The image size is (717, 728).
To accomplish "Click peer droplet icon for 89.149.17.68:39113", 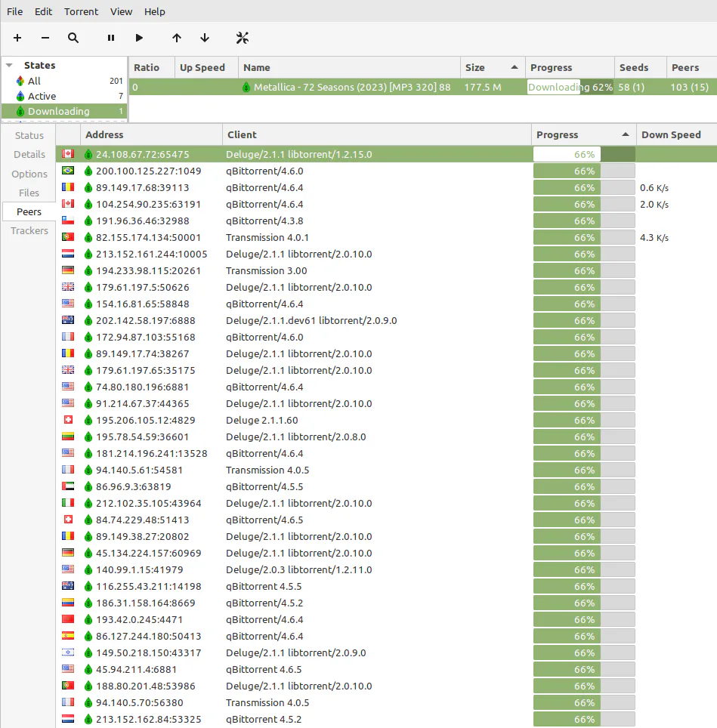I will [x=88, y=187].
